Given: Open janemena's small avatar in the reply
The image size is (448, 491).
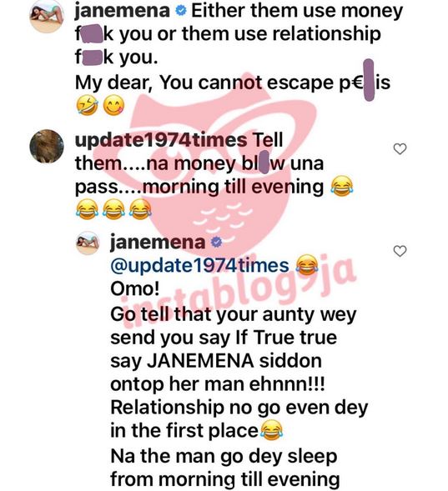Looking at the screenshot, I should pos(88,243).
